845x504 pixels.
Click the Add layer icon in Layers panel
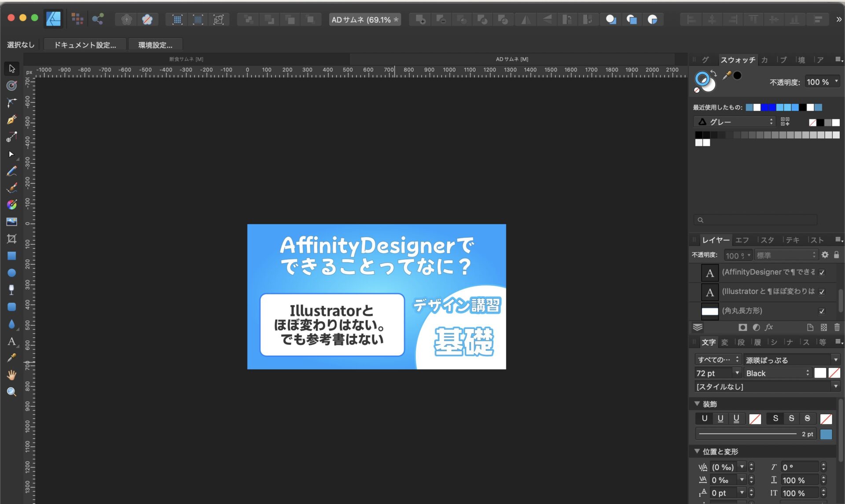(x=810, y=327)
